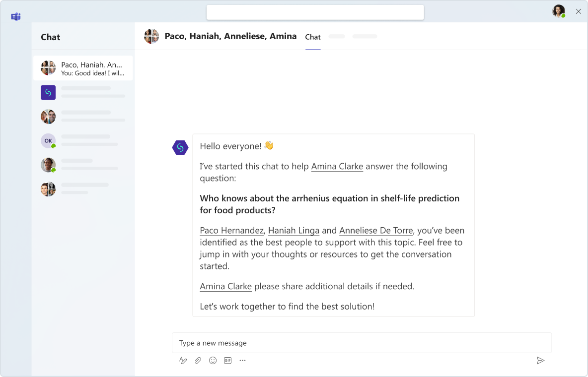Open the Paco, Haniah group chat

[x=83, y=68]
